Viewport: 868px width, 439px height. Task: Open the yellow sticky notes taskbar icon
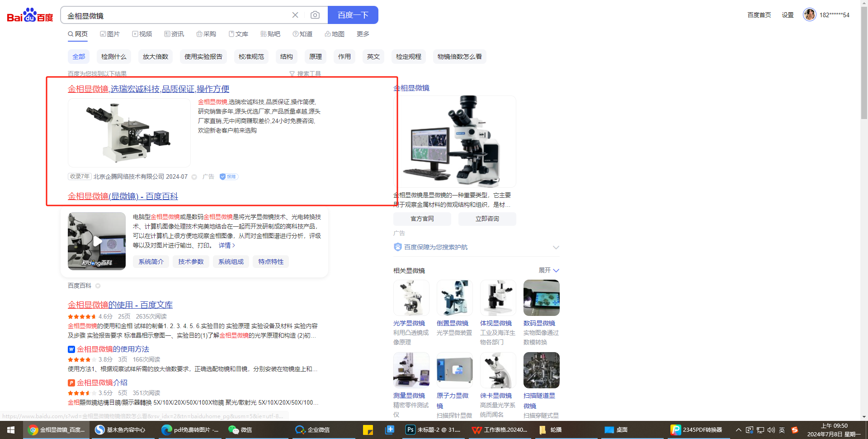pyautogui.click(x=368, y=430)
